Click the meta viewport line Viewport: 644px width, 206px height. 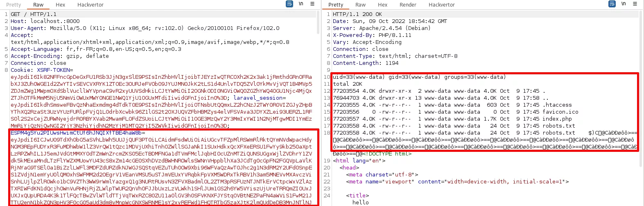tap(457, 182)
